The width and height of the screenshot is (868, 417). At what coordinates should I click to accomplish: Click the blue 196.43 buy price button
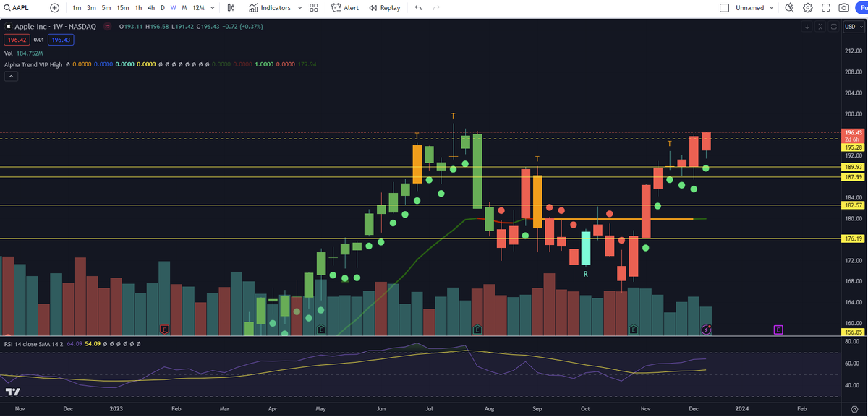[59, 40]
